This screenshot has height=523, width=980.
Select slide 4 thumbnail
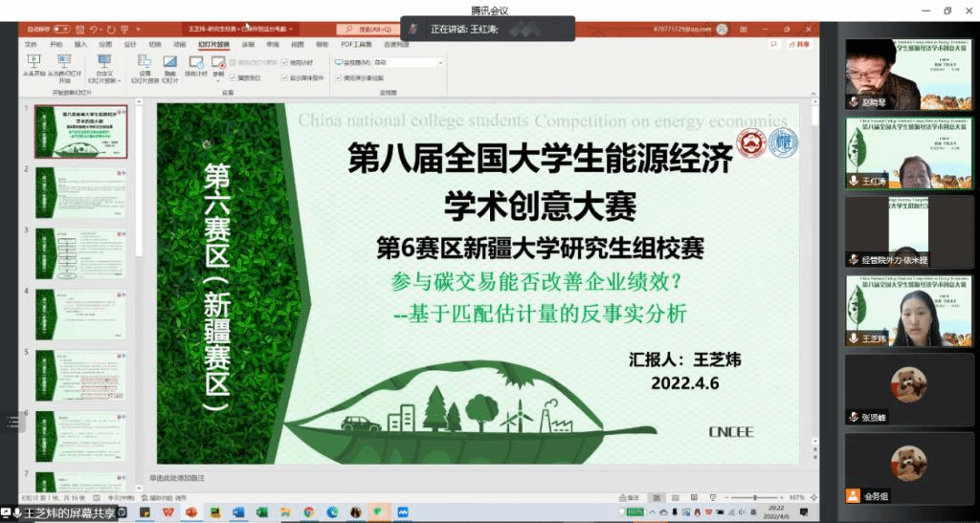pos(81,315)
